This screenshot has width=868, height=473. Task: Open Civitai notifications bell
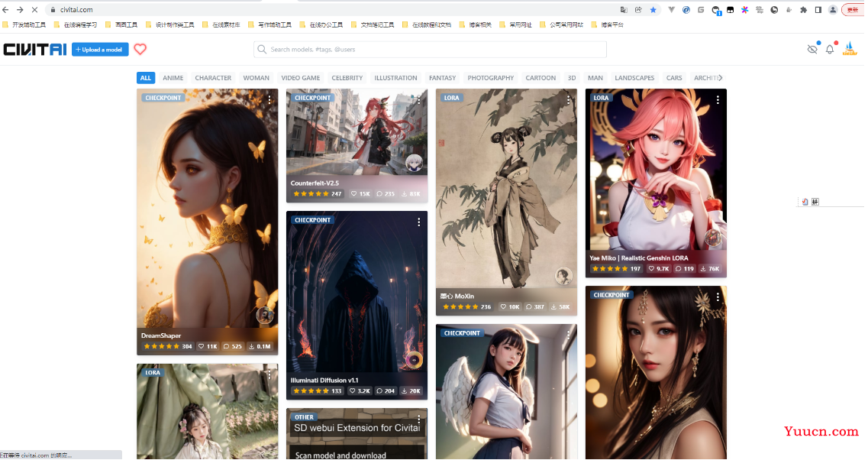click(x=830, y=50)
